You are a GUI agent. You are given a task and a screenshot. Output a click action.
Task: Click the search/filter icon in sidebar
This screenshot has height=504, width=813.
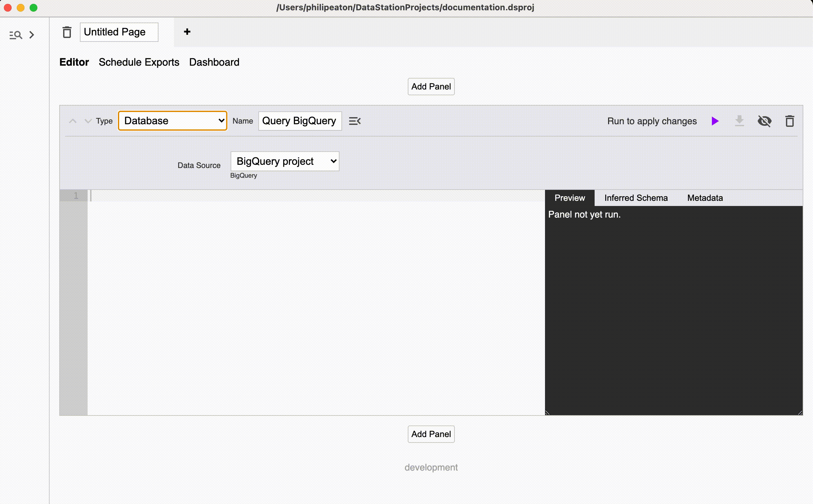[16, 35]
